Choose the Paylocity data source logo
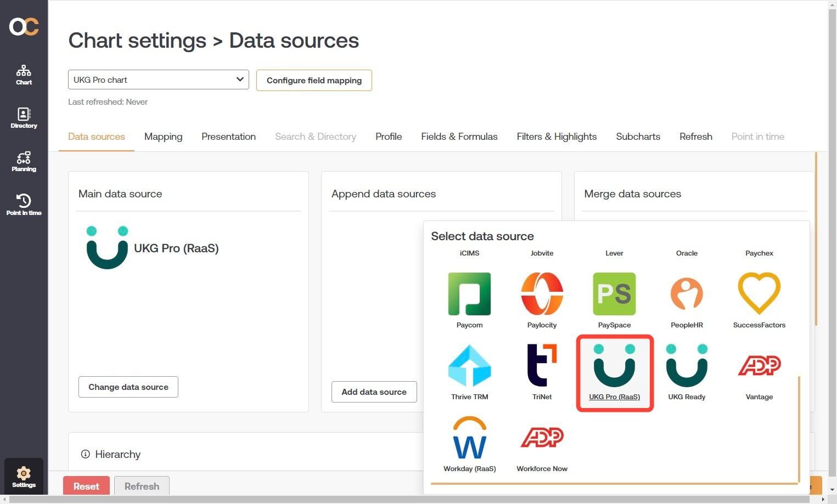This screenshot has height=504, width=837. point(542,294)
